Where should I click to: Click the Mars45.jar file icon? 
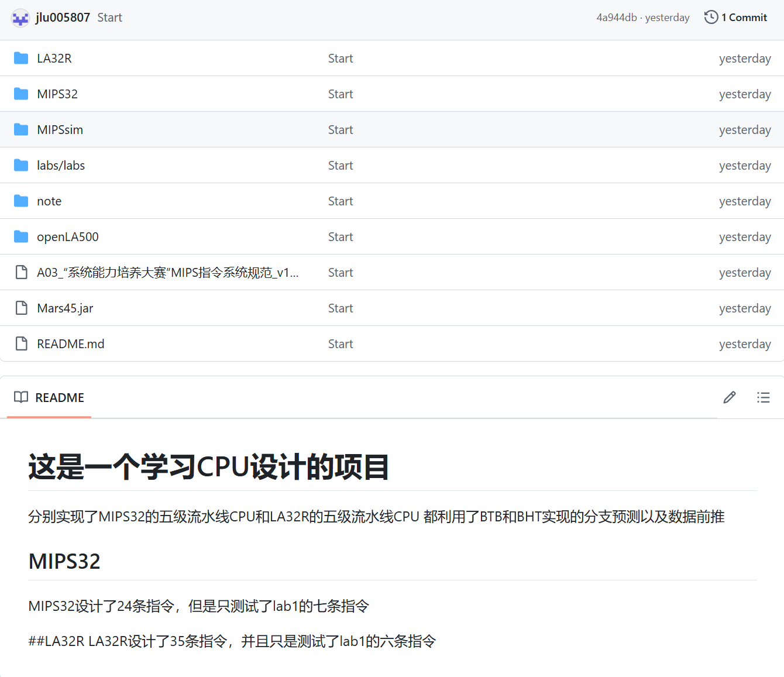[x=21, y=308]
